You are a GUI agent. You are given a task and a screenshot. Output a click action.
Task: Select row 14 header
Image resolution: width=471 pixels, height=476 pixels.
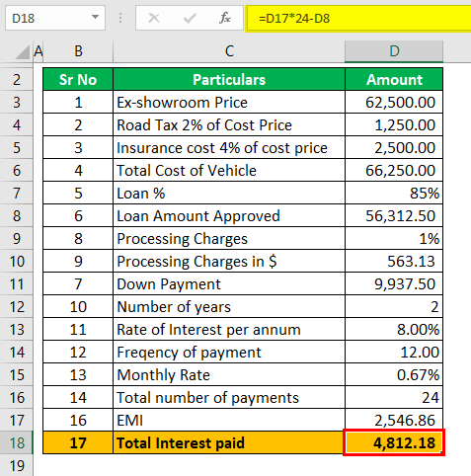(x=17, y=353)
